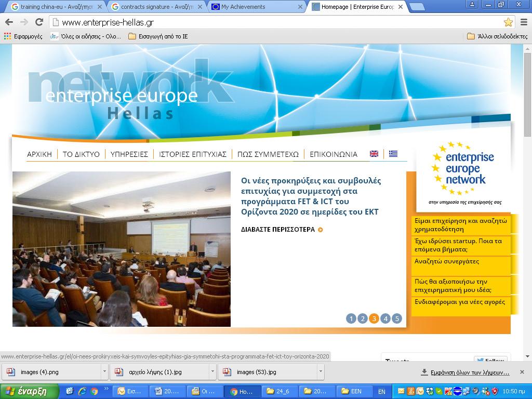Switch to the contracts signature tab
Viewport: 532px width, 399px height.
point(156,7)
